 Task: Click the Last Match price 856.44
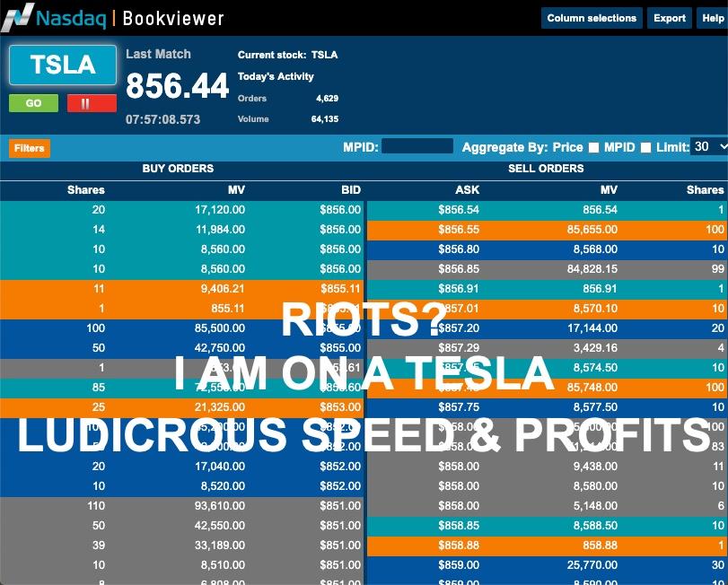178,86
